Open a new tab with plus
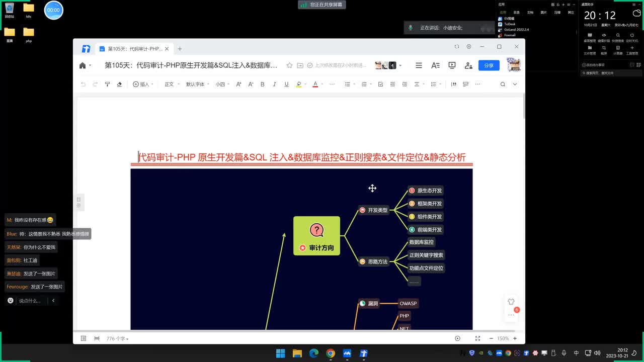The width and height of the screenshot is (644, 362). pos(180,49)
